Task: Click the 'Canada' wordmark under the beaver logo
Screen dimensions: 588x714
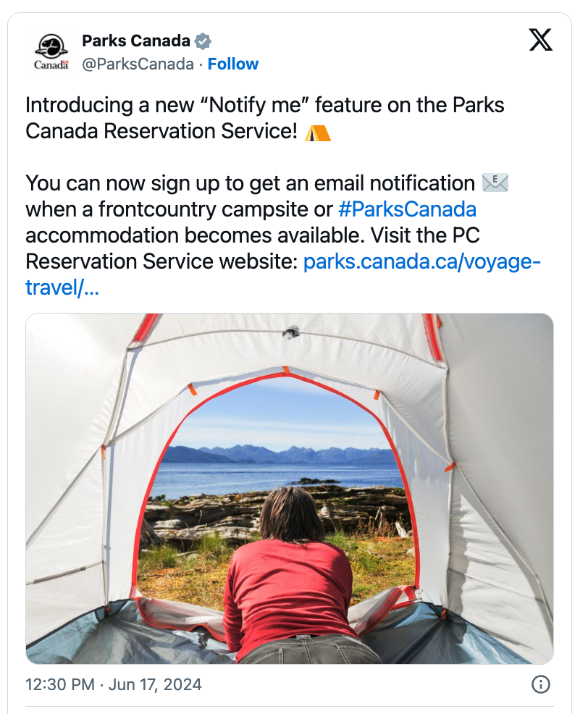Action: 51,65
